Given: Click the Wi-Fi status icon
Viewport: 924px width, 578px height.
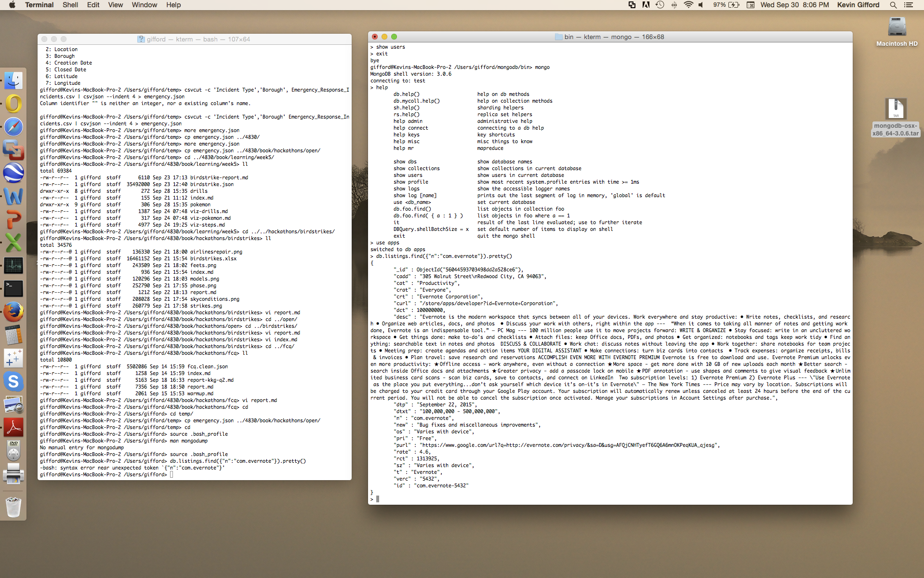Looking at the screenshot, I should 688,5.
